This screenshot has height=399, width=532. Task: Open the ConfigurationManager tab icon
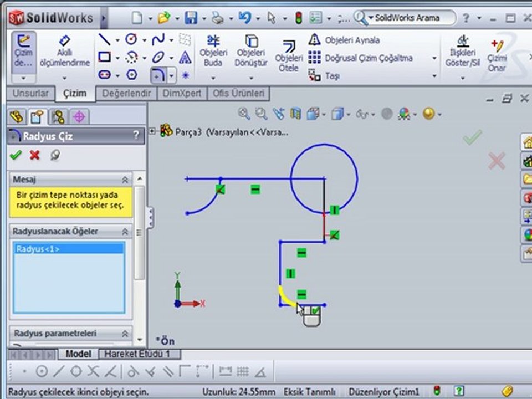click(58, 117)
